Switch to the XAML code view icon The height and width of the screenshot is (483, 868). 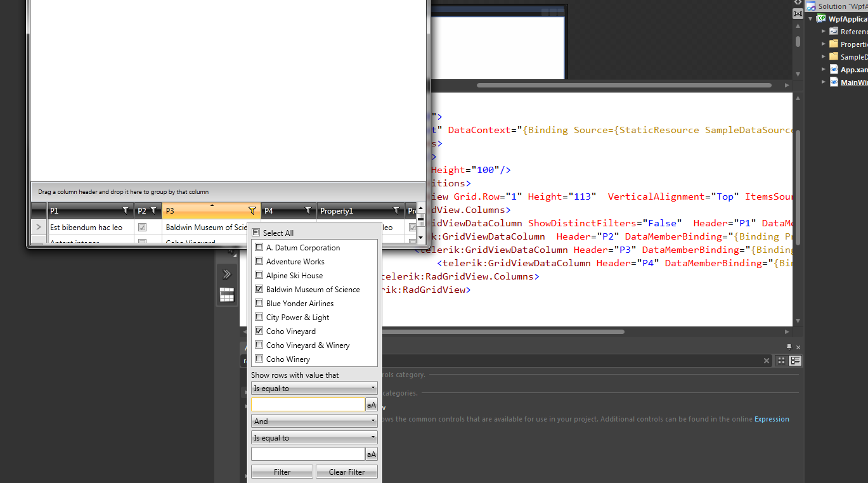click(798, 3)
